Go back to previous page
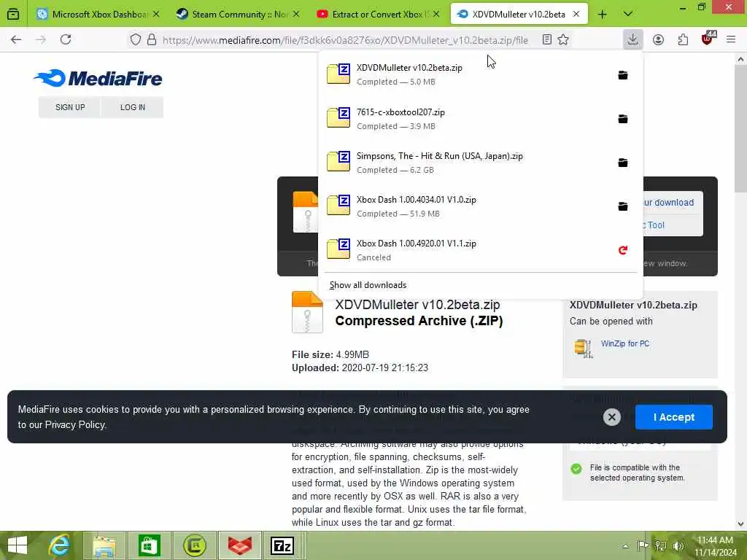 pyautogui.click(x=16, y=39)
